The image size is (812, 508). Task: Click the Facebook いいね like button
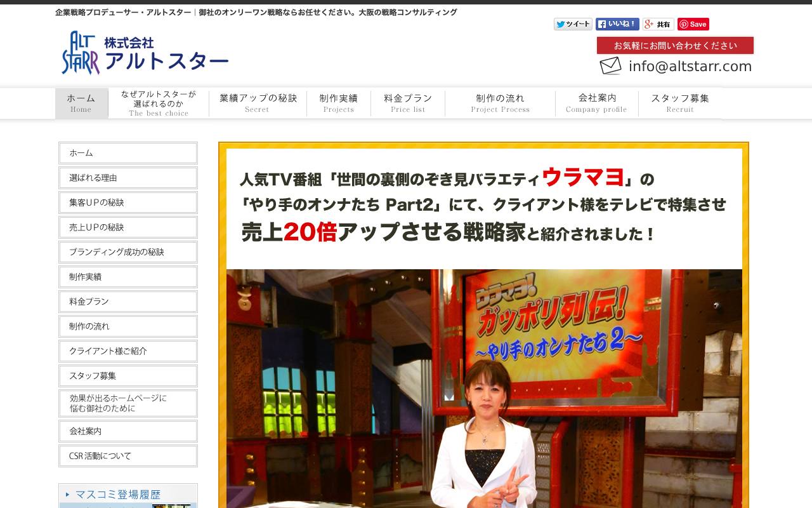click(x=617, y=24)
